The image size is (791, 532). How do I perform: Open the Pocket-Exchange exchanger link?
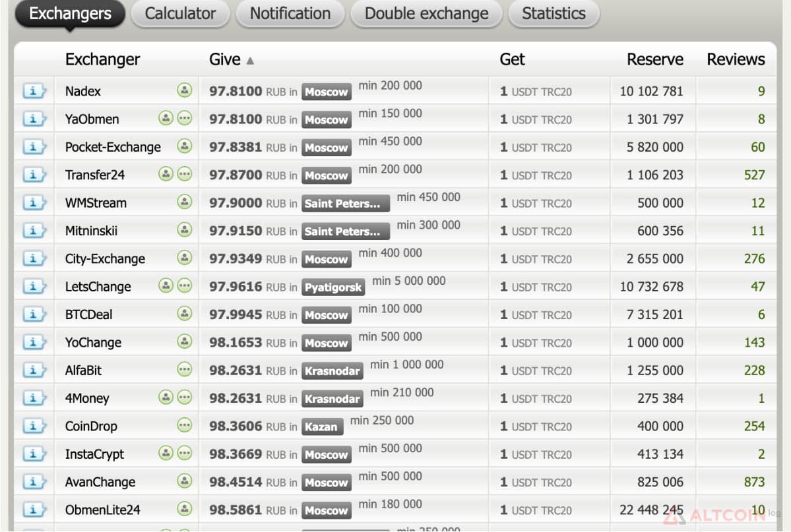(x=113, y=147)
